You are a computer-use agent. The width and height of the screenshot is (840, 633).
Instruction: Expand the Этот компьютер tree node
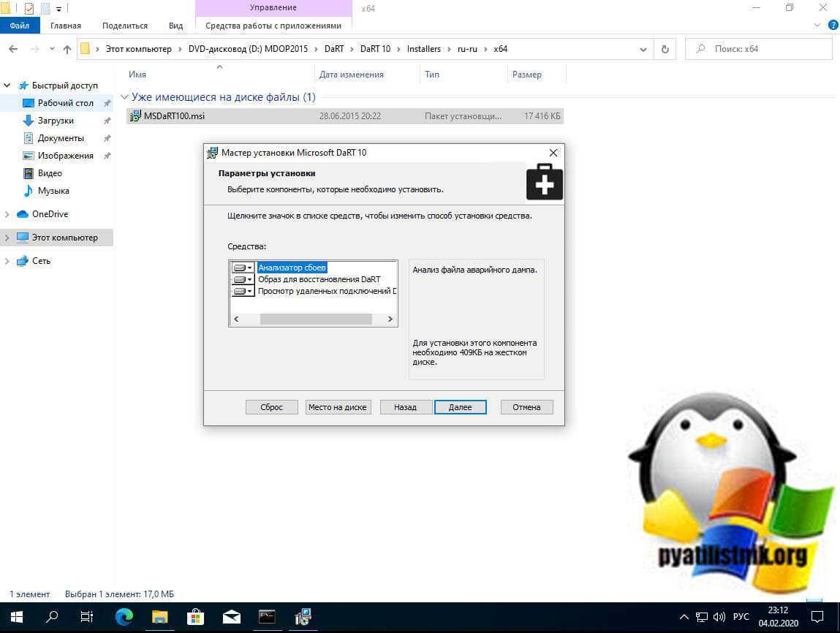click(x=7, y=238)
